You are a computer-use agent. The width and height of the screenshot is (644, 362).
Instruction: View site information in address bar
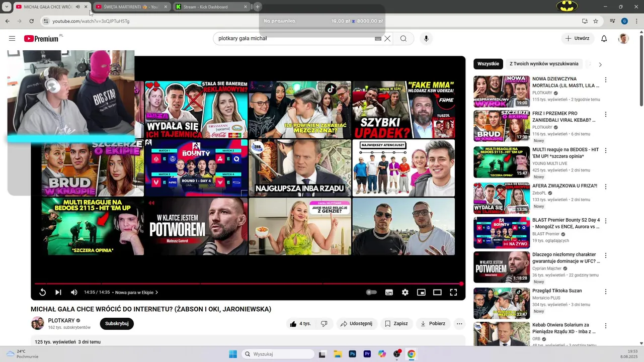click(x=46, y=21)
